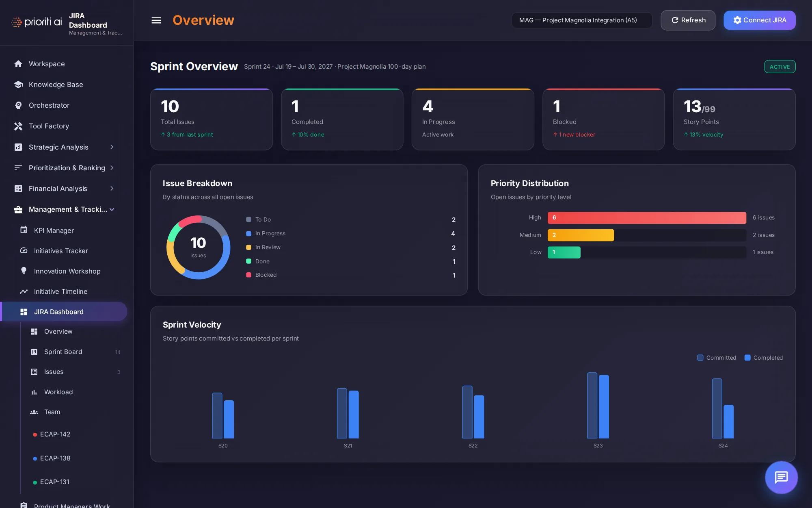Screen dimensions: 812x508
Task: Open the Sprint Board icon
Action: tap(34, 352)
